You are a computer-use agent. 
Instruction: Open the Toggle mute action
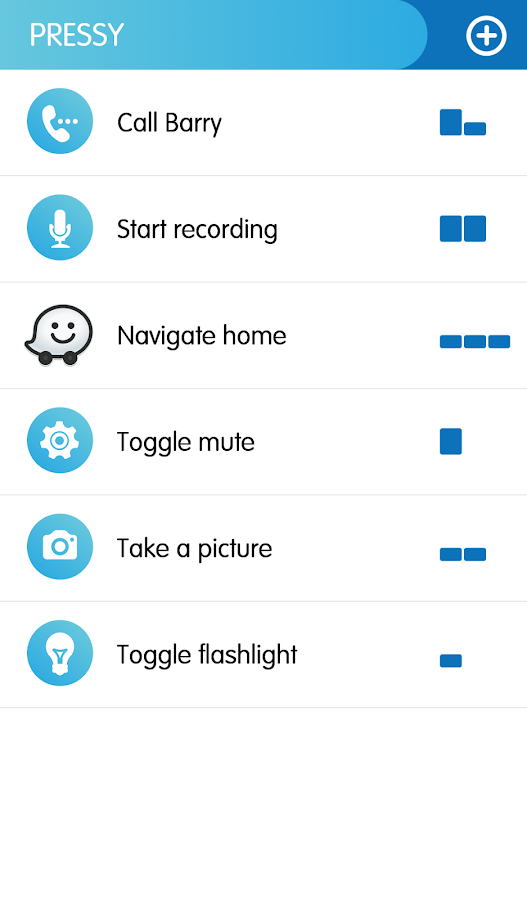pyautogui.click(x=264, y=441)
